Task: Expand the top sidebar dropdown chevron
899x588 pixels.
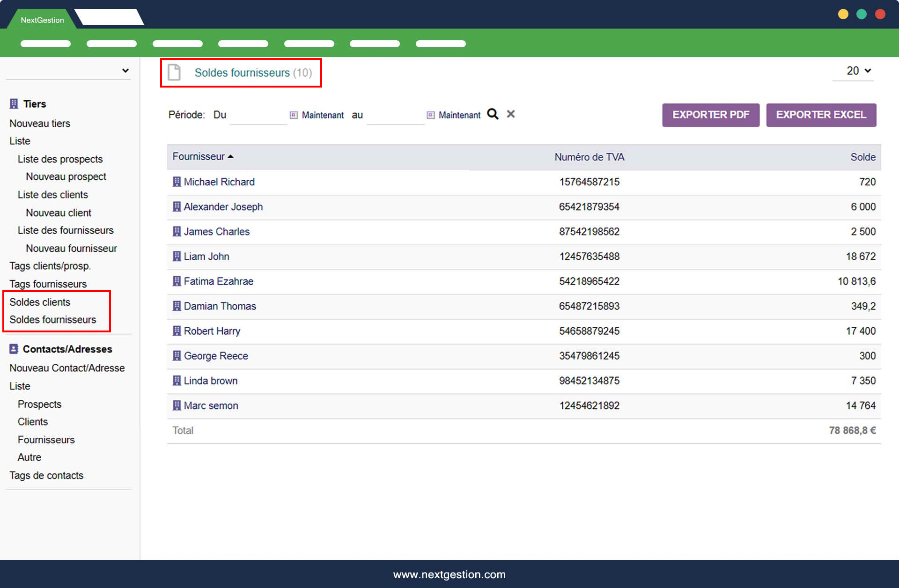Action: click(125, 71)
